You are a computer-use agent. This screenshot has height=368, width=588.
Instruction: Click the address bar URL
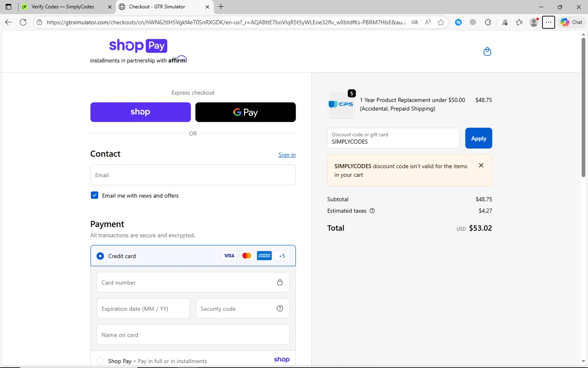tap(226, 22)
